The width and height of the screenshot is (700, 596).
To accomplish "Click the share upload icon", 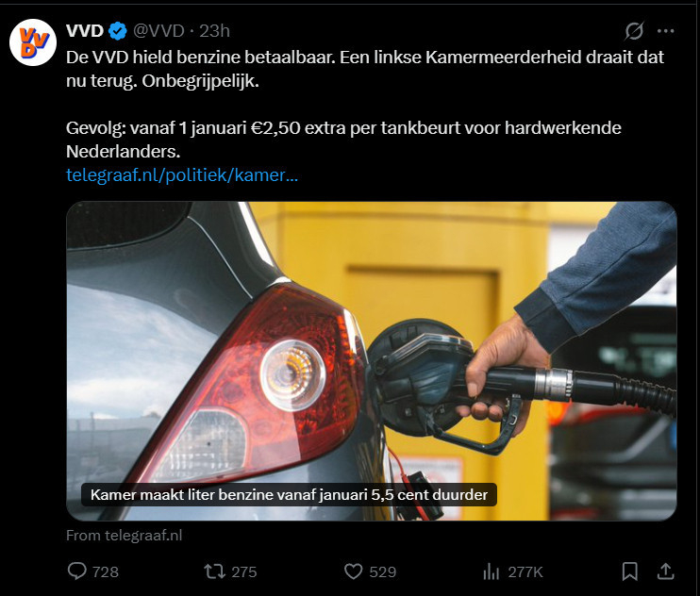I will click(x=666, y=571).
